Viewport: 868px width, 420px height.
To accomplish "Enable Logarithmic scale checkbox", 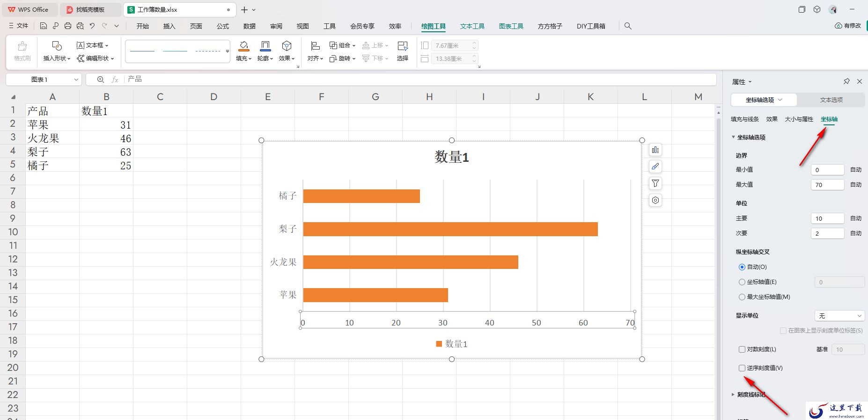I will [742, 349].
